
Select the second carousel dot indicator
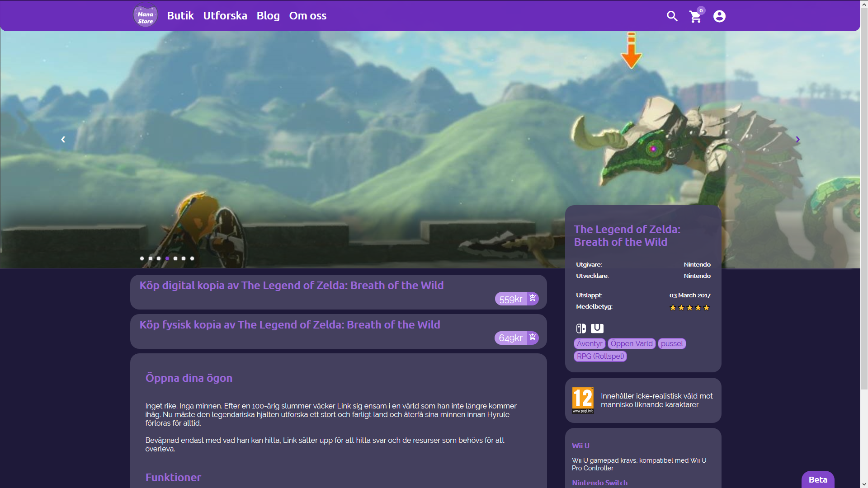[151, 258]
